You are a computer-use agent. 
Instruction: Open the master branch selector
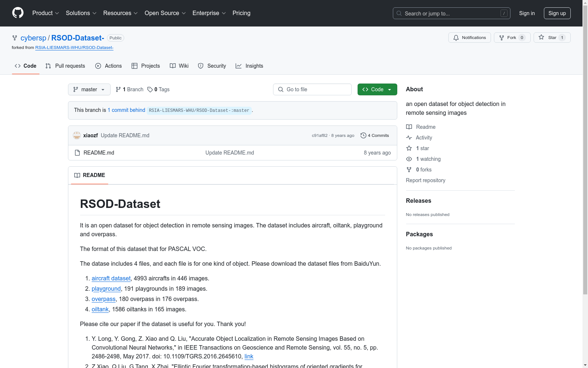coord(89,89)
